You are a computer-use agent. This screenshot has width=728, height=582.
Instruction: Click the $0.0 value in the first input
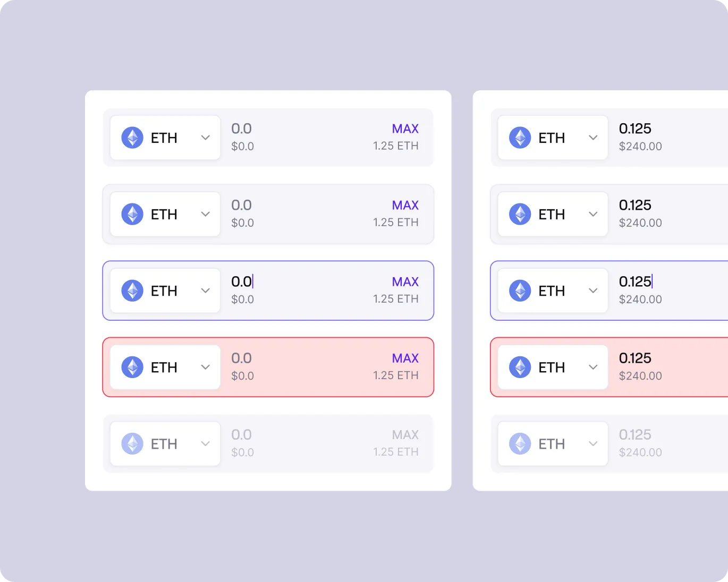click(242, 146)
